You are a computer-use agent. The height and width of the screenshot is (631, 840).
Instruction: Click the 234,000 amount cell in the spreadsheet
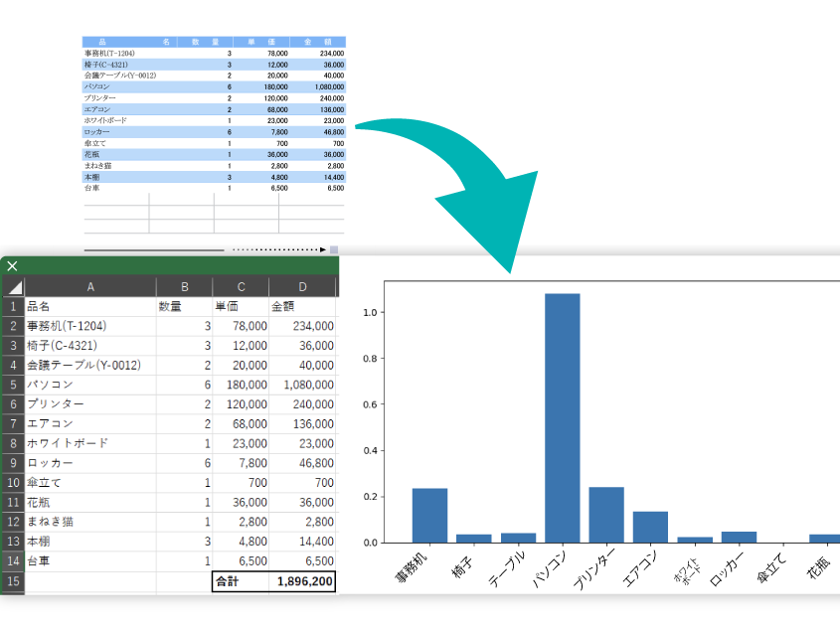(x=302, y=326)
